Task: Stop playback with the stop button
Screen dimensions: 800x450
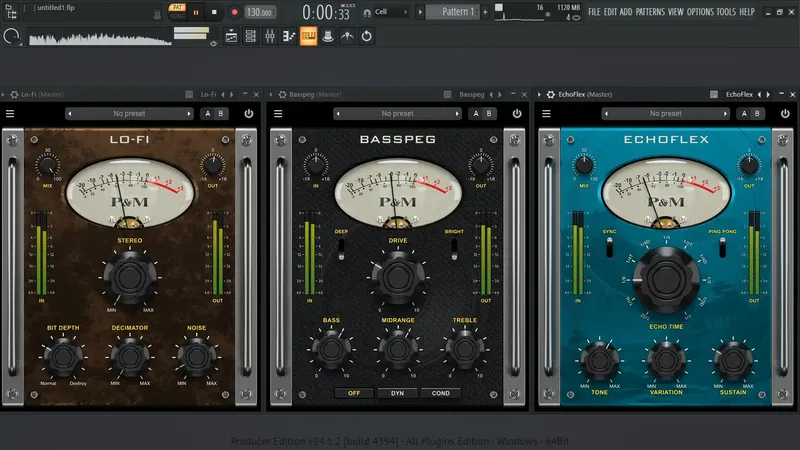Action: tap(214, 12)
